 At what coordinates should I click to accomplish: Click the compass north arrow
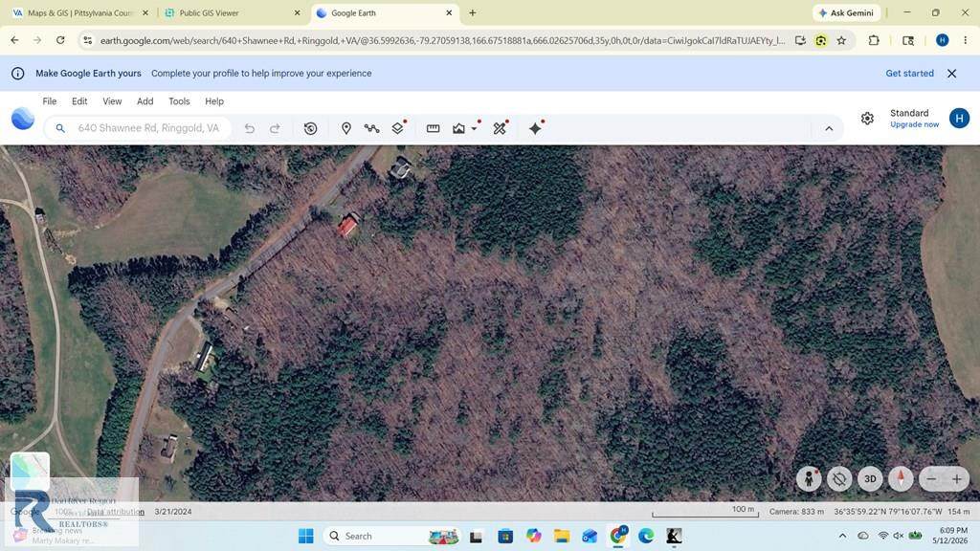pyautogui.click(x=901, y=479)
